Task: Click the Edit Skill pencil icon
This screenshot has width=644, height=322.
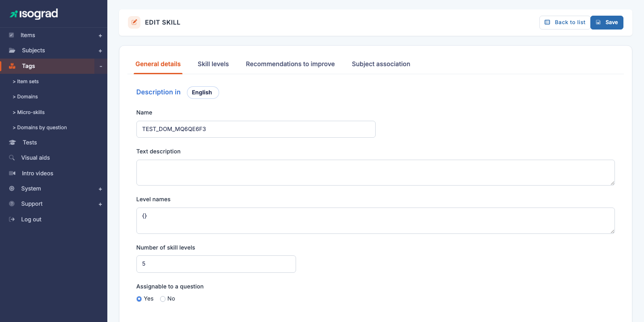Action: [x=134, y=22]
